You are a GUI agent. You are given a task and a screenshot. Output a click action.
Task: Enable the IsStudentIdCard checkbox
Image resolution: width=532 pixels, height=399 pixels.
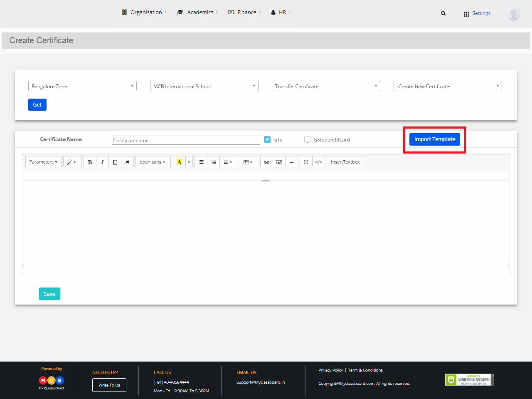[x=307, y=139]
